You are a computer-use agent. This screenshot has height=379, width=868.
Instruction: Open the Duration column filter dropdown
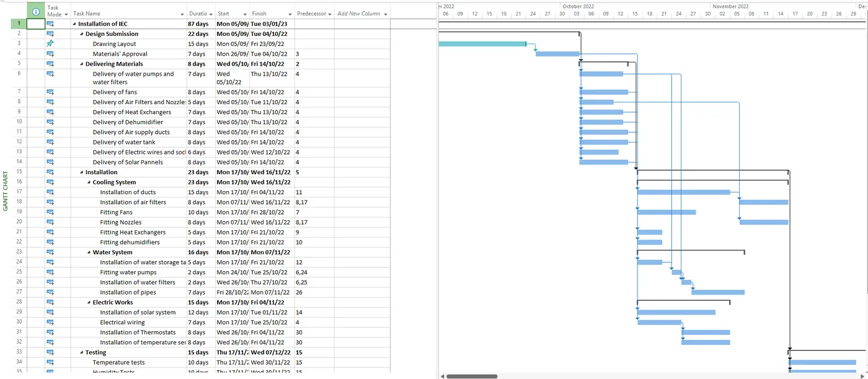[x=211, y=14]
